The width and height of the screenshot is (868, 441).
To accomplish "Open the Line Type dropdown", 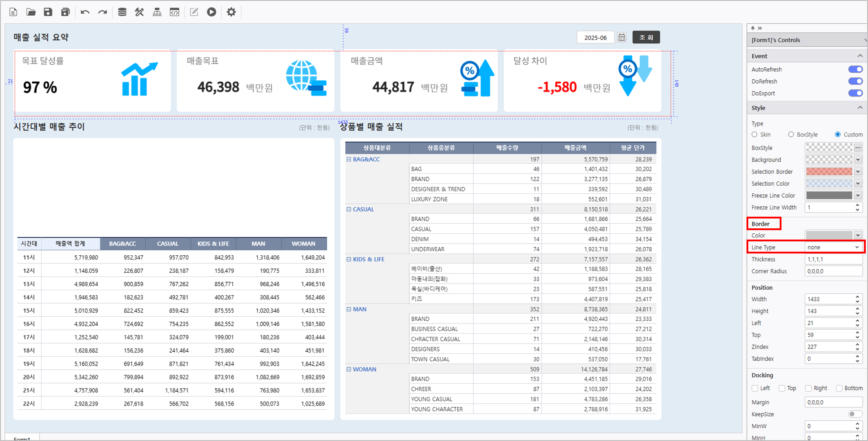I will tap(833, 247).
